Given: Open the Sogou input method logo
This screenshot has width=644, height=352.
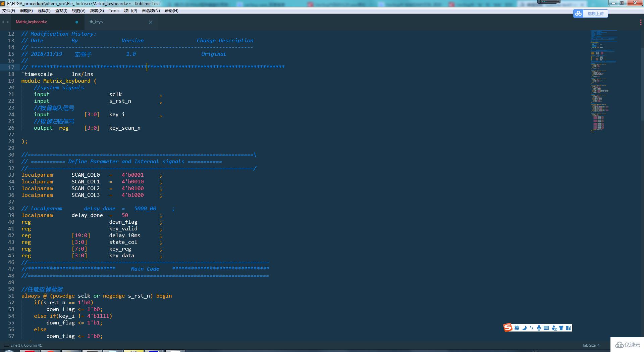Looking at the screenshot, I should (x=508, y=327).
